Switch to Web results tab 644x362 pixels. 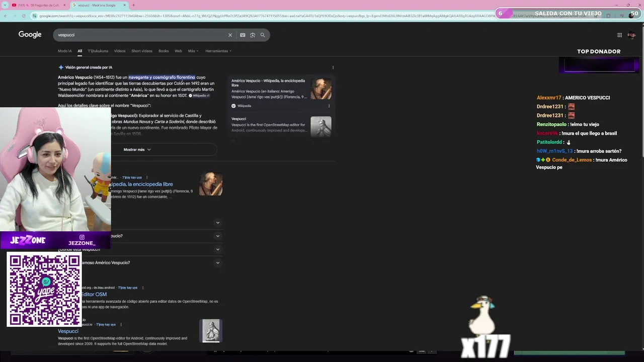coord(178,51)
